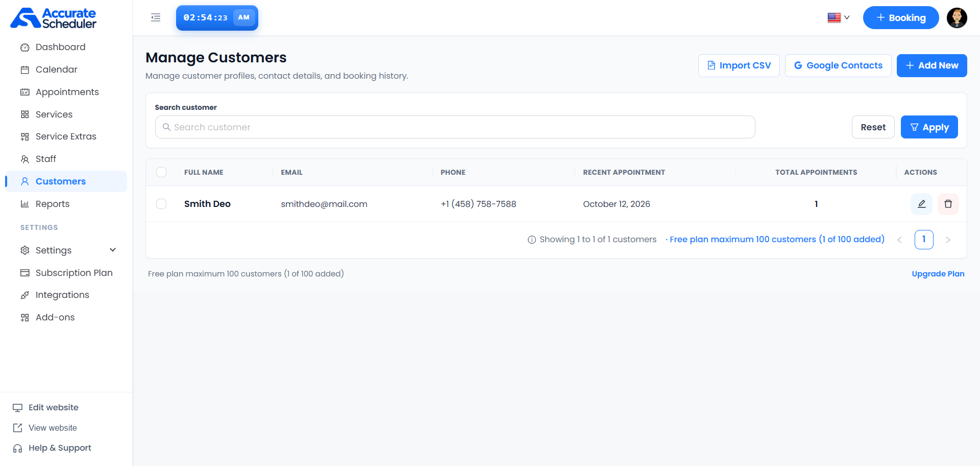This screenshot has height=466, width=980.
Task: Select the Smith Deo name
Action: [207, 204]
